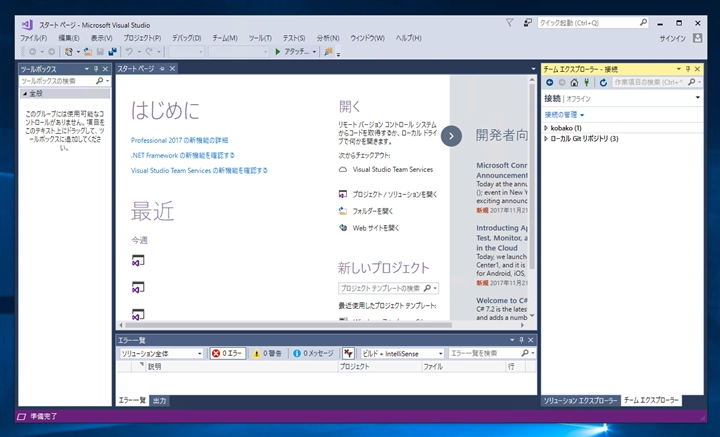Screen dimensions: 720x437
Task: Click the ファイル column header
Action: [x=463, y=366]
